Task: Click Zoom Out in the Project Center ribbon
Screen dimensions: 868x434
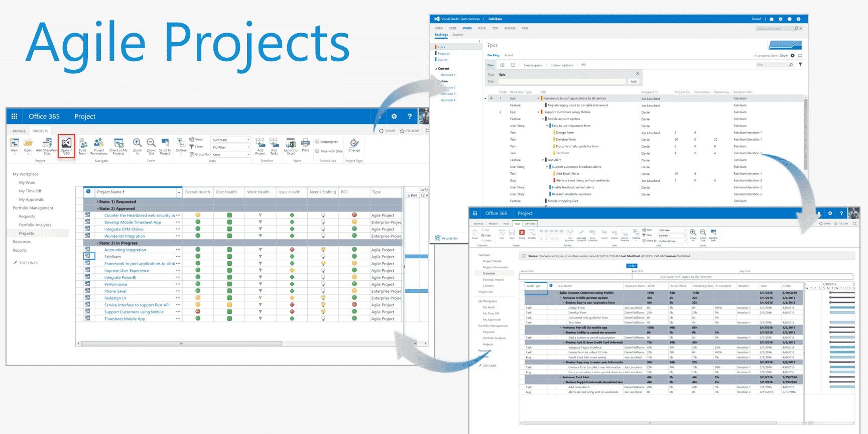Action: [151, 146]
